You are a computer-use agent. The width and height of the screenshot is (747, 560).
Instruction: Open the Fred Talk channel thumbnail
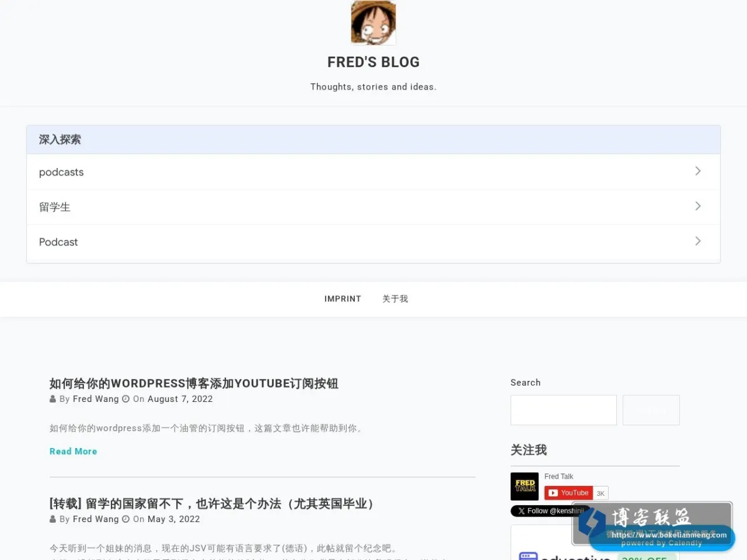[524, 487]
